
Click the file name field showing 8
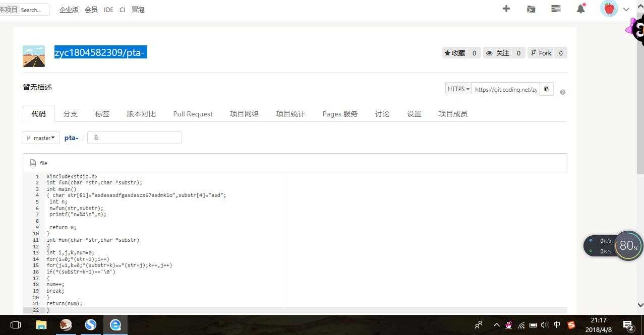coord(135,138)
